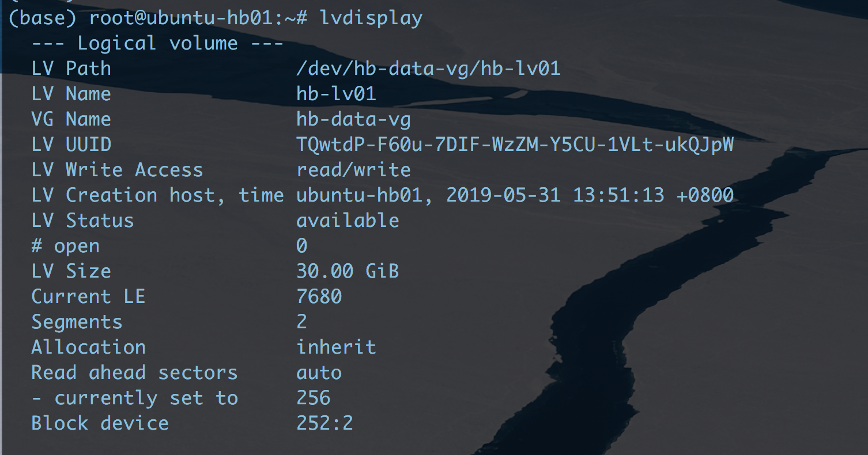Click the Read ahead sectors auto value
Screen dimensions: 868x455
coord(319,373)
